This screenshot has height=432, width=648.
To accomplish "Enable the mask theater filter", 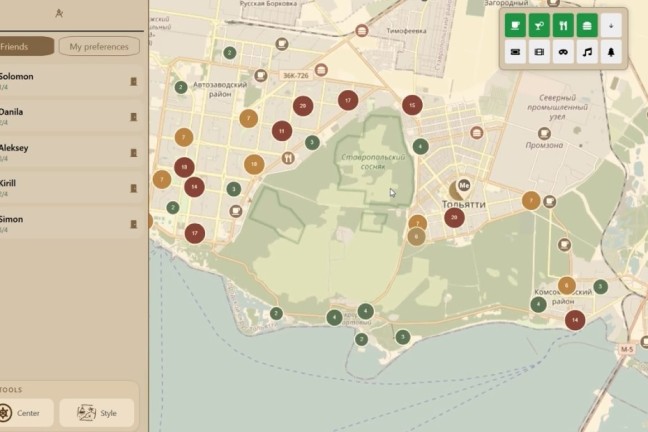I will [x=563, y=52].
